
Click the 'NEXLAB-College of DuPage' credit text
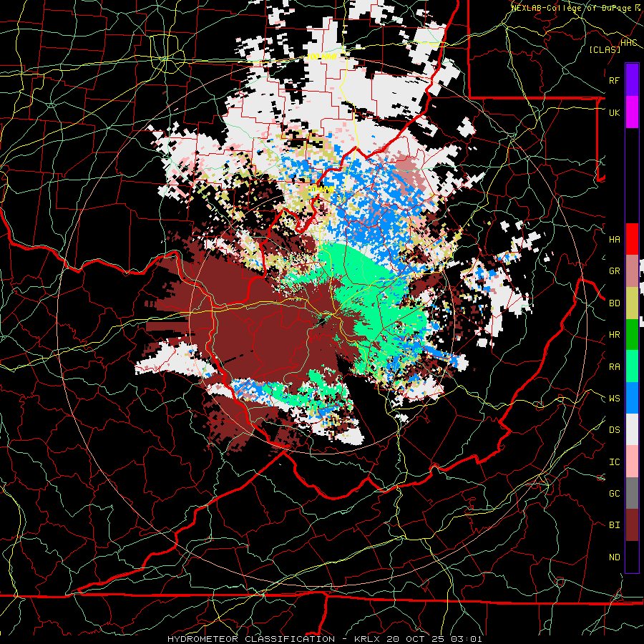click(572, 8)
